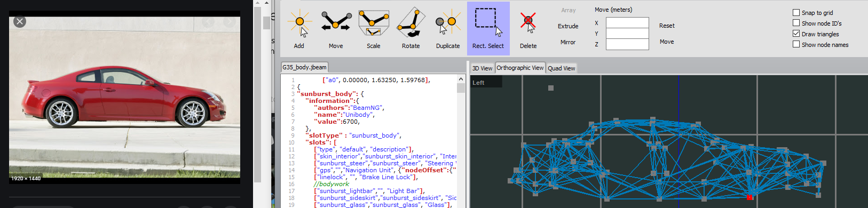Close the car image preview
This screenshot has width=868, height=208.
[20, 22]
